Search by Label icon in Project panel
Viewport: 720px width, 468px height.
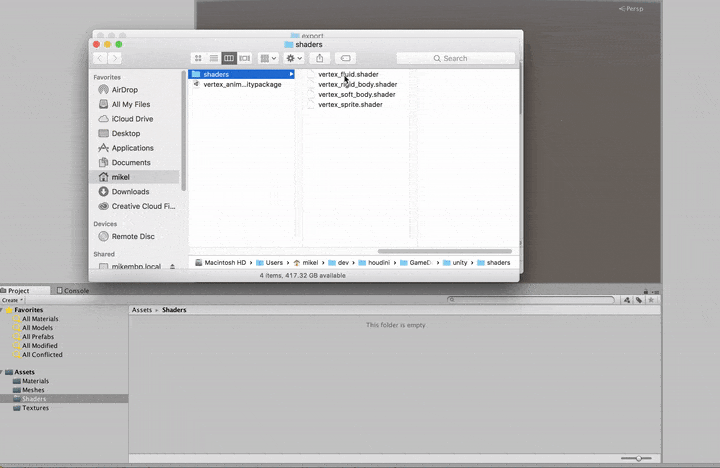coord(639,299)
